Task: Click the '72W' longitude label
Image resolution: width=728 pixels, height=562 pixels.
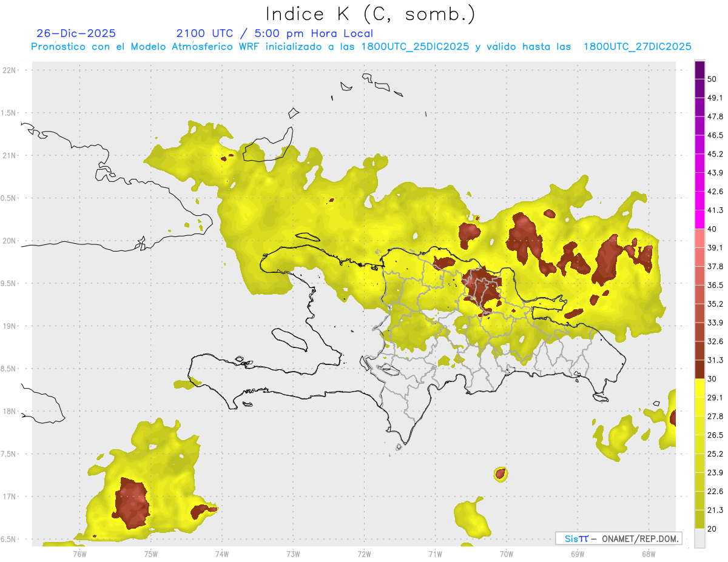Action: (x=364, y=554)
